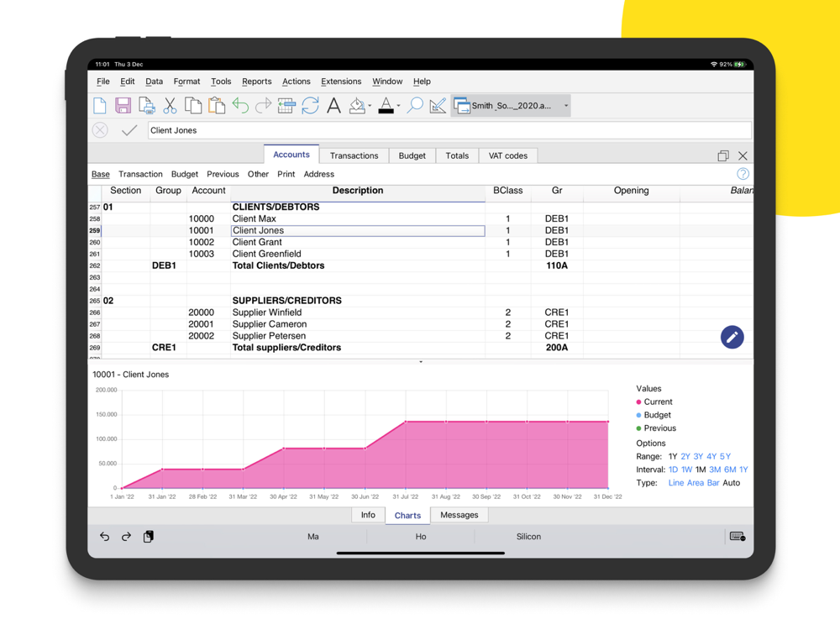The width and height of the screenshot is (840, 630).
Task: Change chart type to Bar
Action: (713, 483)
